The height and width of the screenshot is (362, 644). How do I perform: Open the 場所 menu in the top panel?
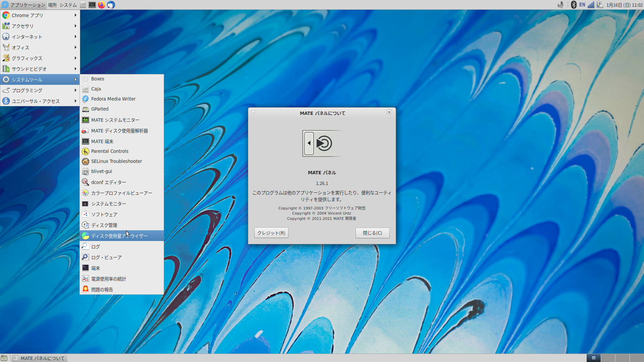click(x=52, y=5)
